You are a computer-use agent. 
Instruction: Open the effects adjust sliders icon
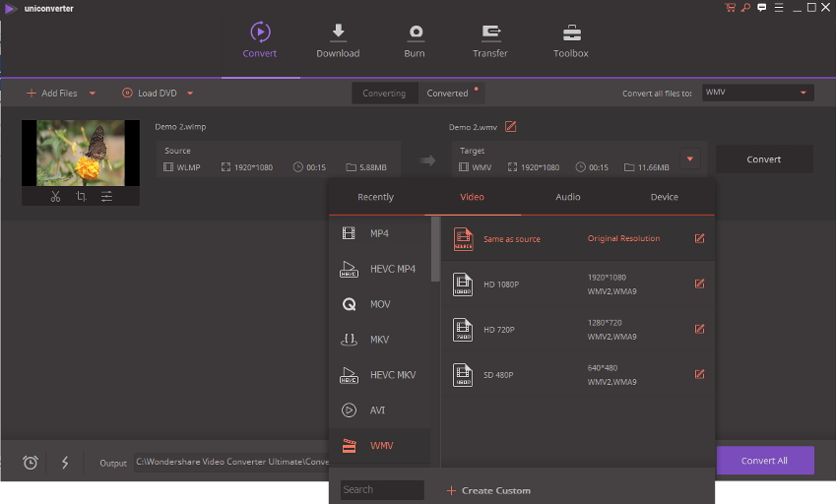(106, 197)
